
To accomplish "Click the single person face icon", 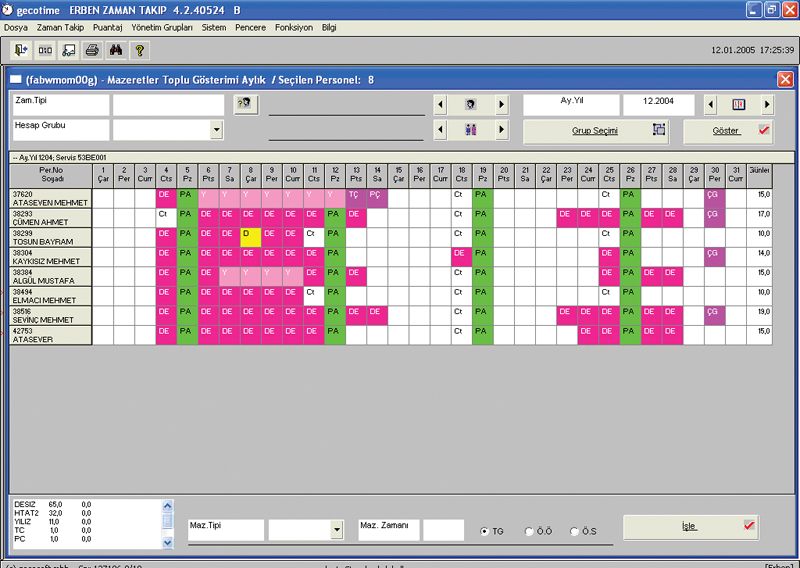I will [470, 105].
